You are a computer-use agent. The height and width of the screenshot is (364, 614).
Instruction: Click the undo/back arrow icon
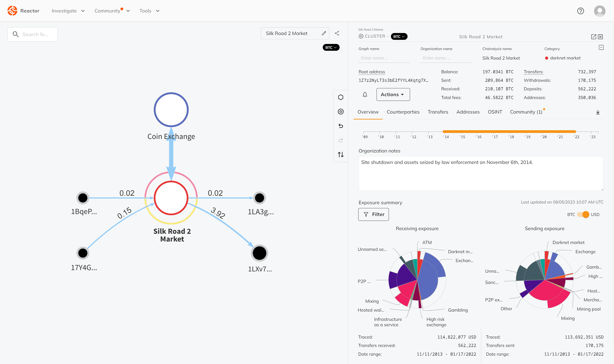coord(342,126)
